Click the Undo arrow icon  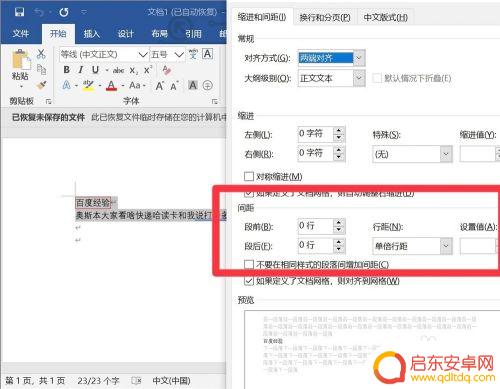coord(39,13)
